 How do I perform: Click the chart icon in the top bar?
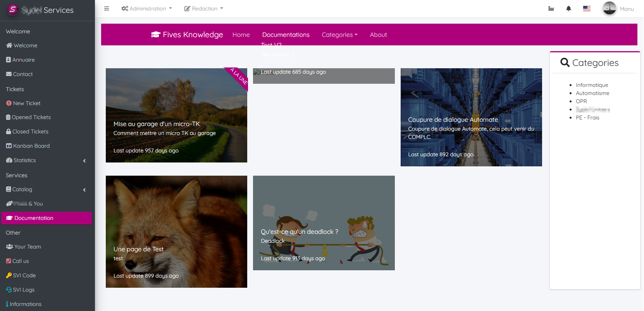pyautogui.click(x=551, y=9)
